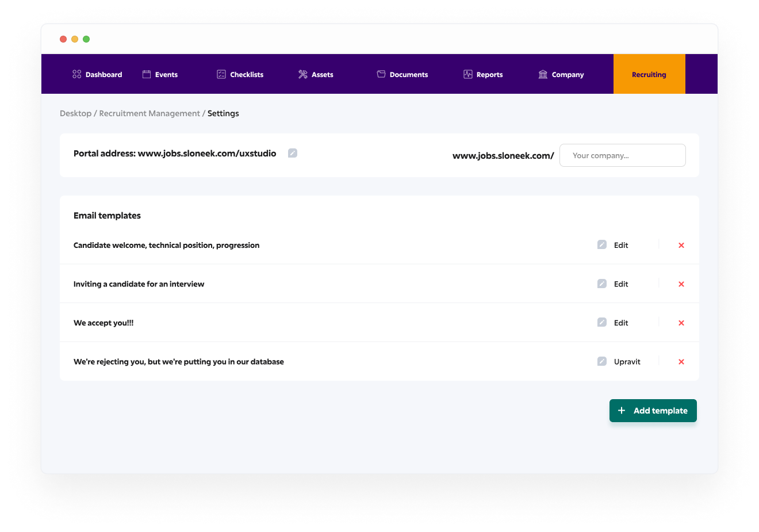Click the pencil icon beside Portal address
This screenshot has width=759, height=532.
tap(293, 153)
